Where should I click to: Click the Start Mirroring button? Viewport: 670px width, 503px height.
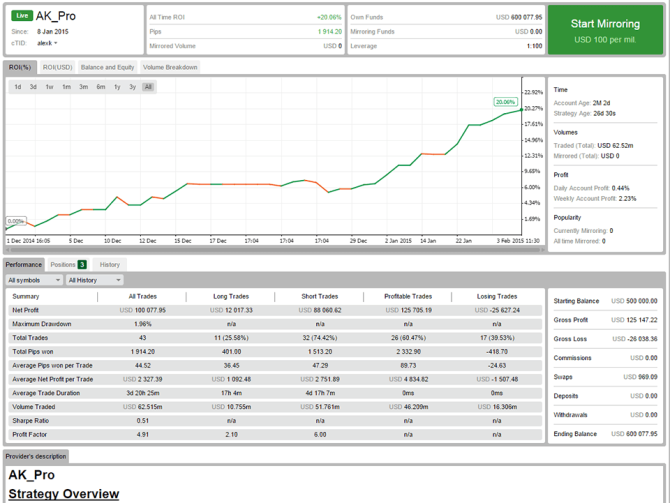coord(605,30)
